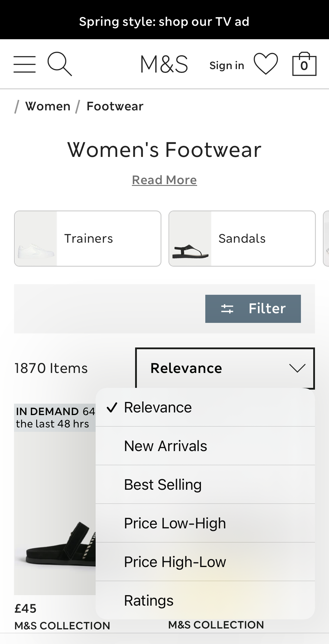329x644 pixels.
Task: Choose Ratings from the sort menu
Action: (x=149, y=600)
